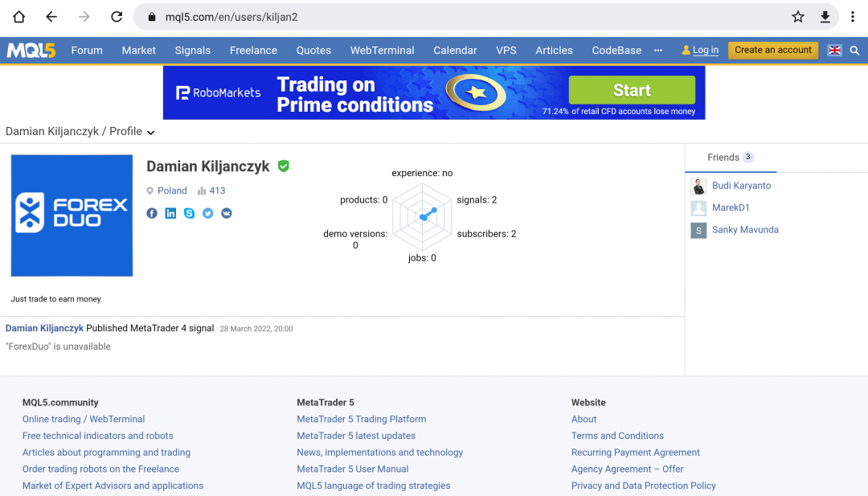Click the ForexDuo profile picture
The height and width of the screenshot is (496, 868).
pyautogui.click(x=72, y=215)
